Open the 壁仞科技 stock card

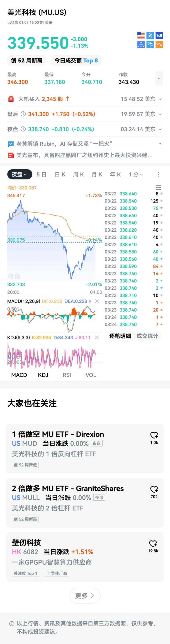[85, 557]
